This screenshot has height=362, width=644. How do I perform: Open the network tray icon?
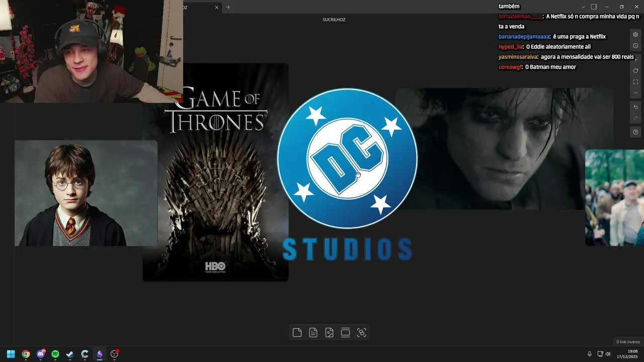pyautogui.click(x=600, y=354)
